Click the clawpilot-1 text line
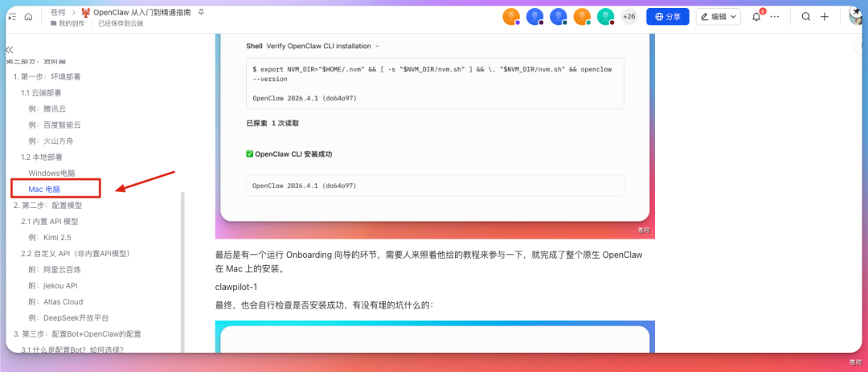Screen dimensions: 868x372 [236, 288]
